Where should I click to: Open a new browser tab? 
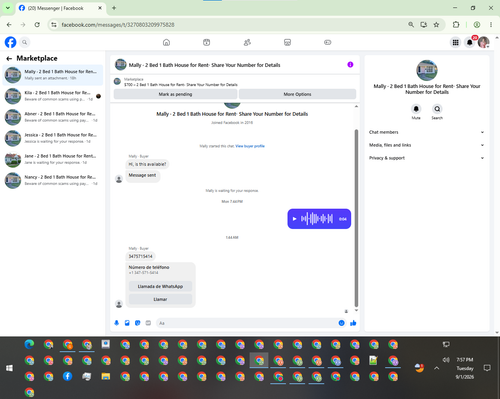114,8
